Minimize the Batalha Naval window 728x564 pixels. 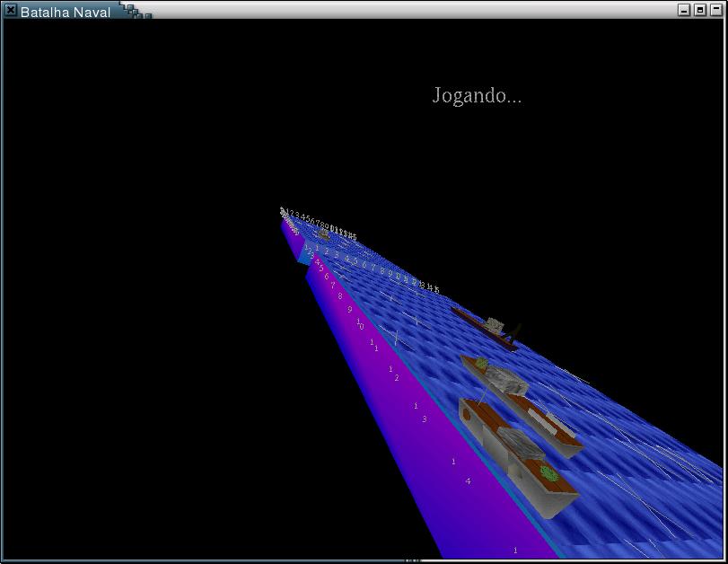684,11
